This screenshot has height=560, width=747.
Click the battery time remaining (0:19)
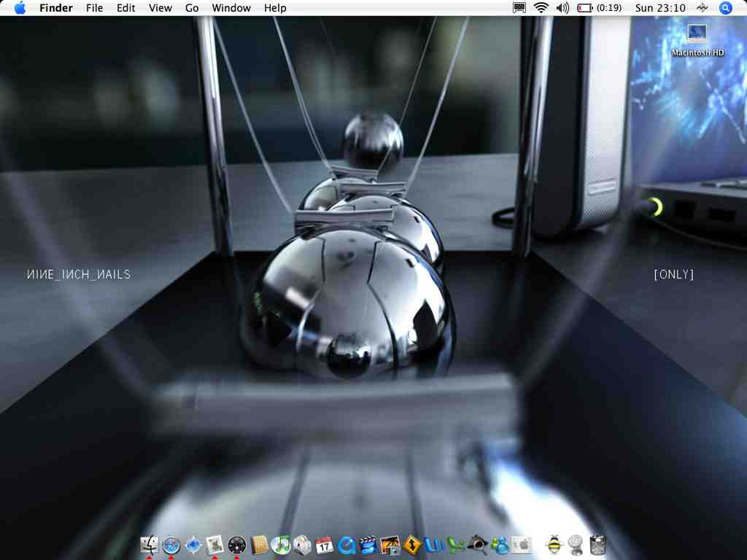[x=609, y=8]
